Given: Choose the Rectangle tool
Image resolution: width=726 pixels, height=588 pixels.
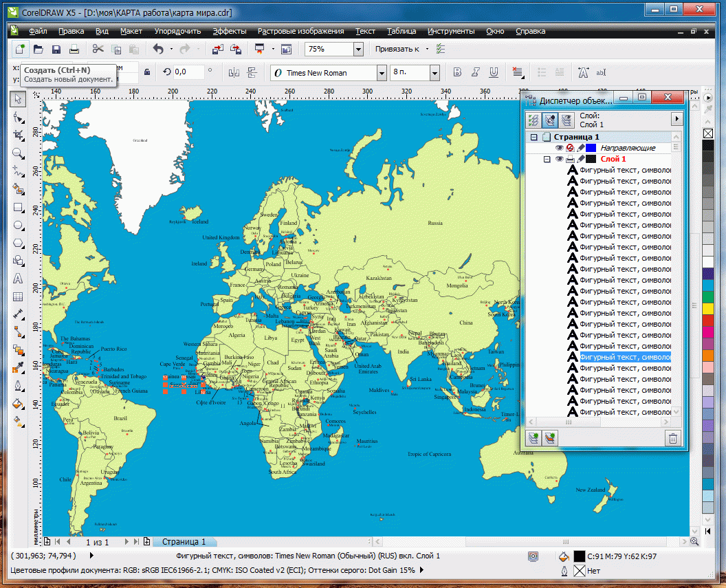Looking at the screenshot, I should (19, 207).
